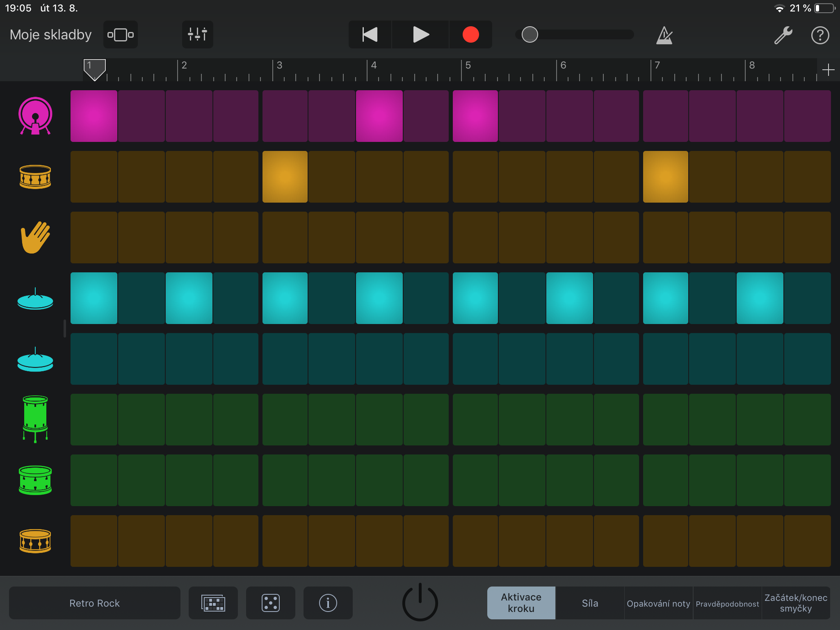Open the dice randomize pattern button
The height and width of the screenshot is (630, 840).
270,603
